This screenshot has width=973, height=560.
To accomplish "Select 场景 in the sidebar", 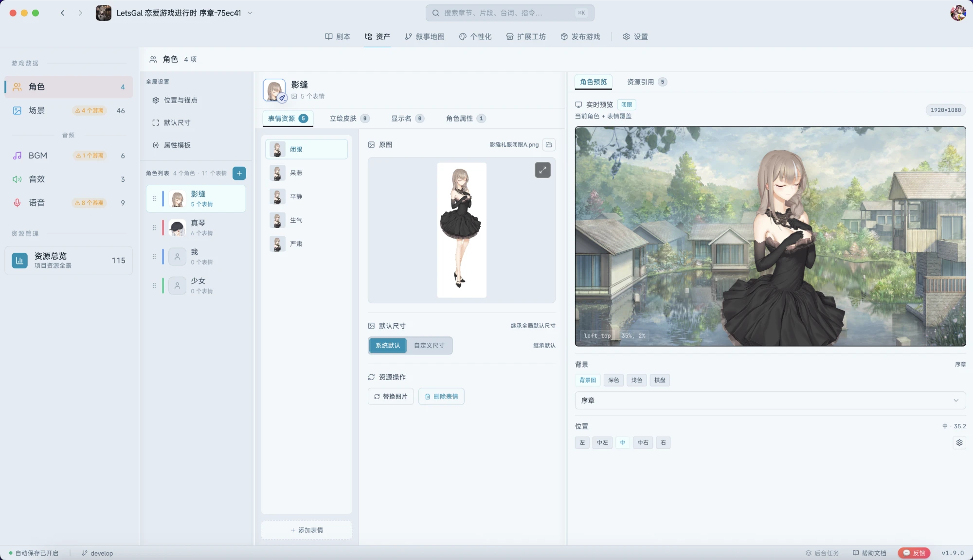I will click(69, 110).
